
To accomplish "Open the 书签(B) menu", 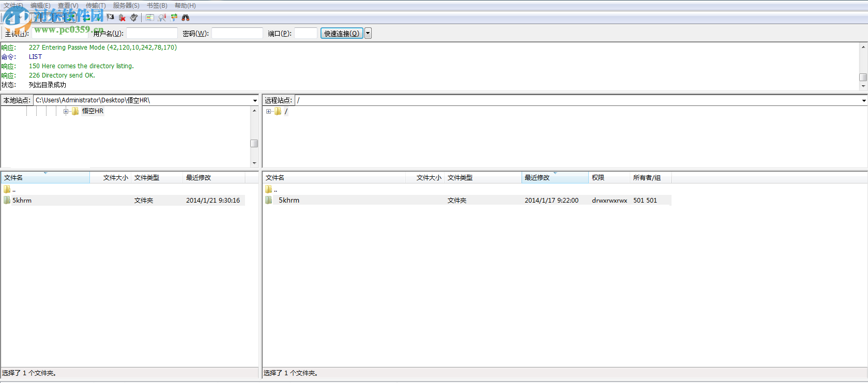I will 157,6.
